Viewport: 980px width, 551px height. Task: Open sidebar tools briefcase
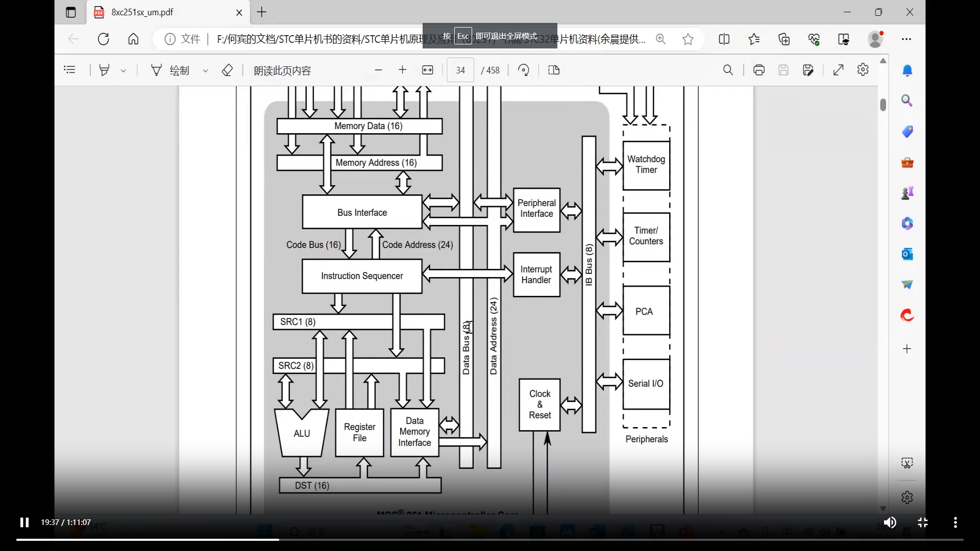tap(907, 162)
